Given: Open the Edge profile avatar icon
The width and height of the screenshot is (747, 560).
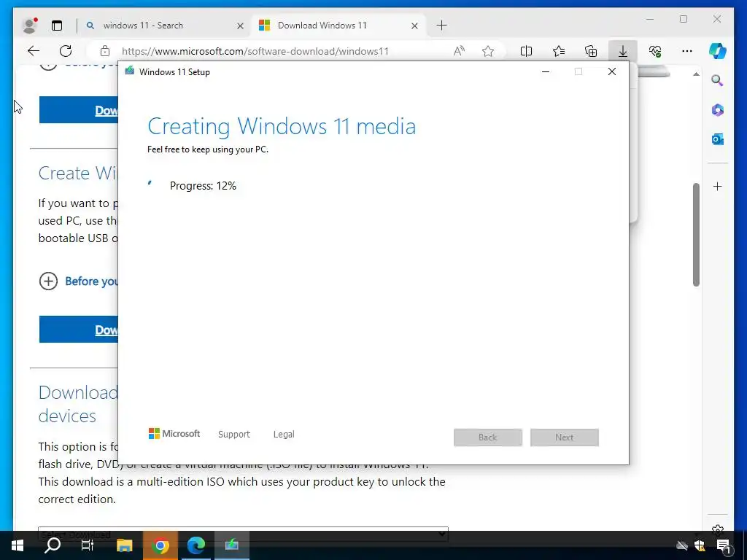Looking at the screenshot, I should click(x=29, y=26).
